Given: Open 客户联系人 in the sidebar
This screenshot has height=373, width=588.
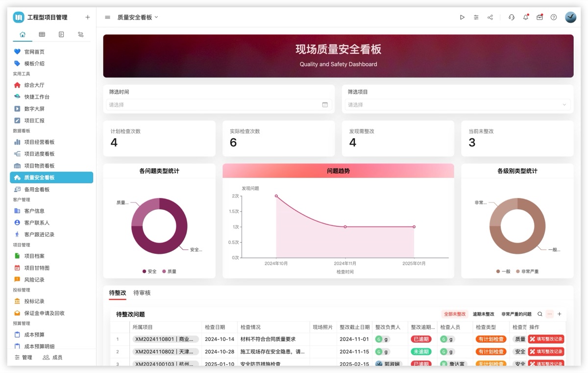Looking at the screenshot, I should 51,223.
